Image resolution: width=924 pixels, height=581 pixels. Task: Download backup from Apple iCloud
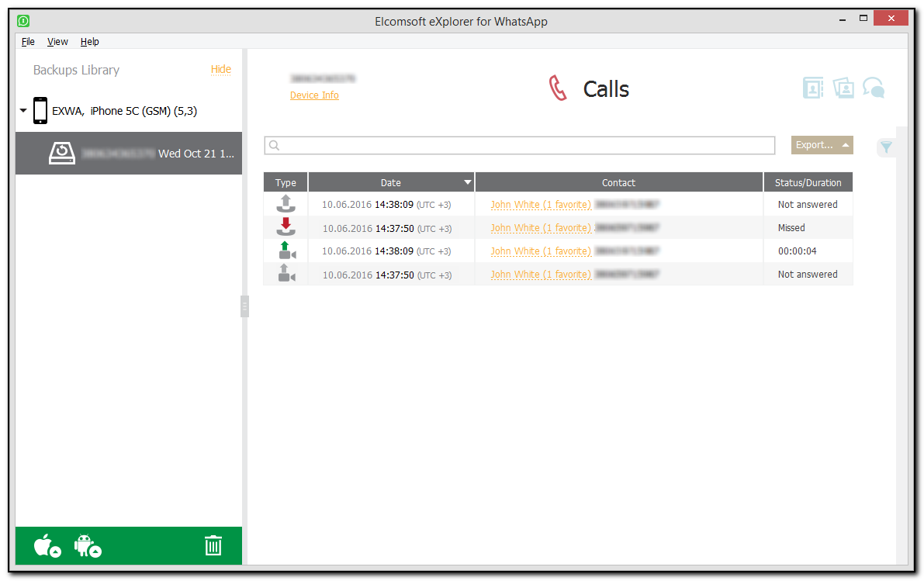click(x=45, y=545)
